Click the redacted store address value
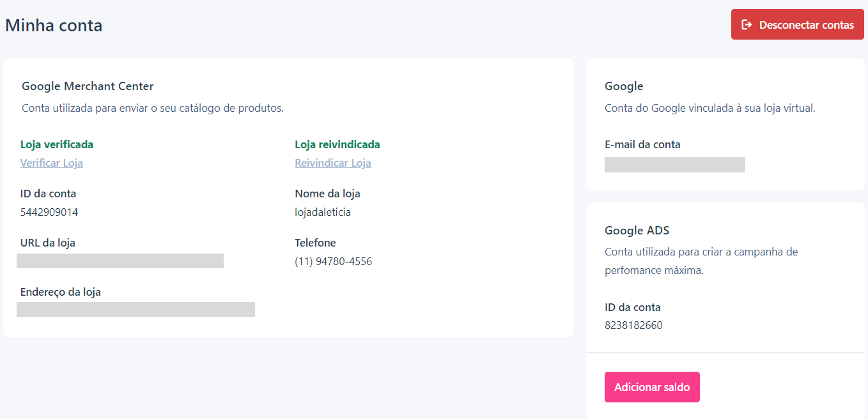The width and height of the screenshot is (868, 419). pyautogui.click(x=136, y=309)
